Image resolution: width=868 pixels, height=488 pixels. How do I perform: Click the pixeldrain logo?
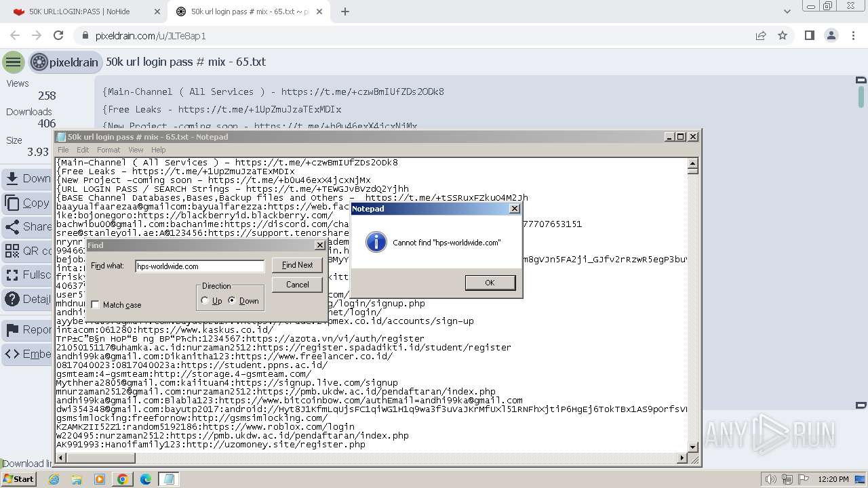point(64,62)
